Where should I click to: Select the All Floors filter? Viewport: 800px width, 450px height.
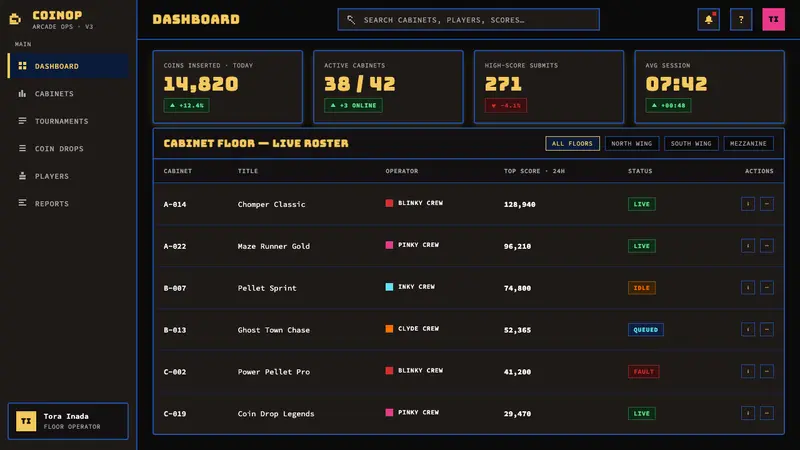pyautogui.click(x=572, y=143)
